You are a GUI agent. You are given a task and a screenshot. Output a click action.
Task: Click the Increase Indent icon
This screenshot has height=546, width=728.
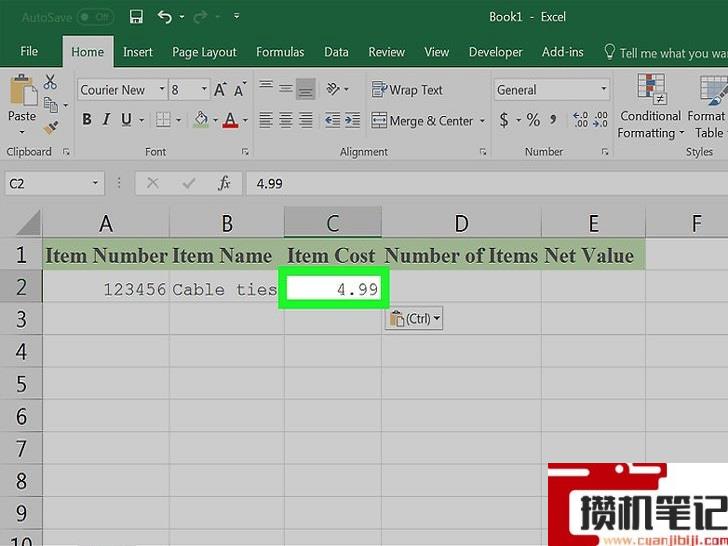[x=352, y=120]
